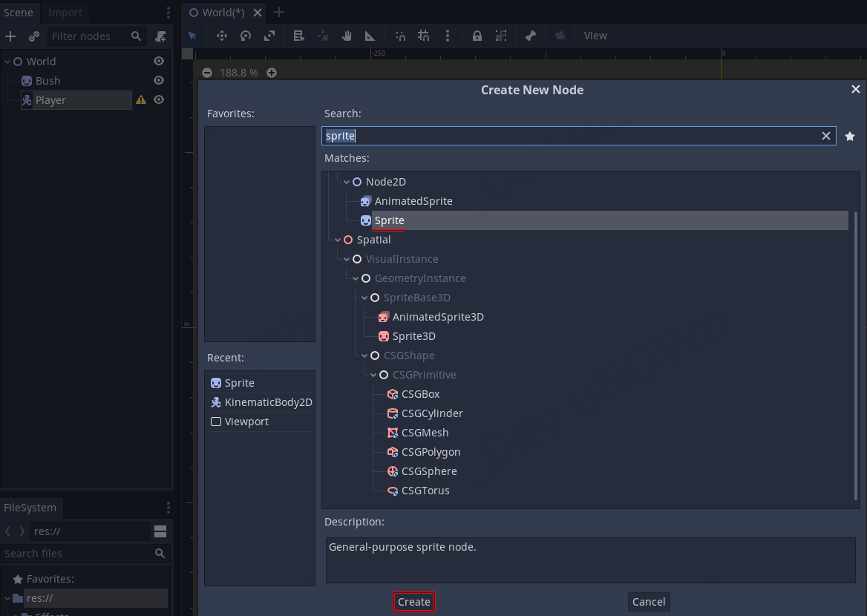Screen dimensions: 867x616
Task: Switch to the Import tab
Action: 65,12
